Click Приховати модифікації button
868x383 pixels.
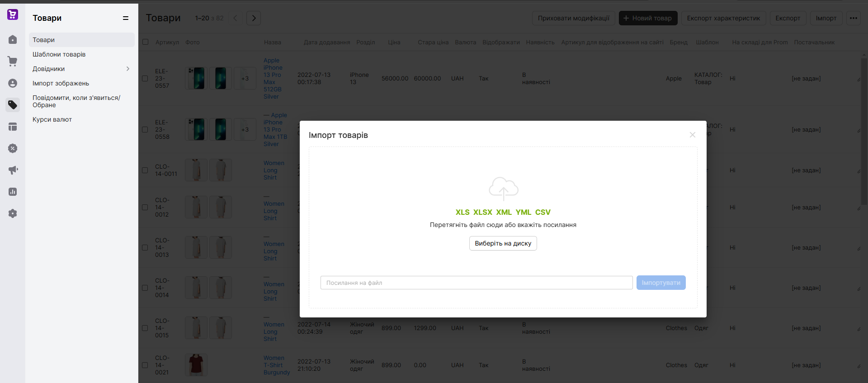(574, 18)
